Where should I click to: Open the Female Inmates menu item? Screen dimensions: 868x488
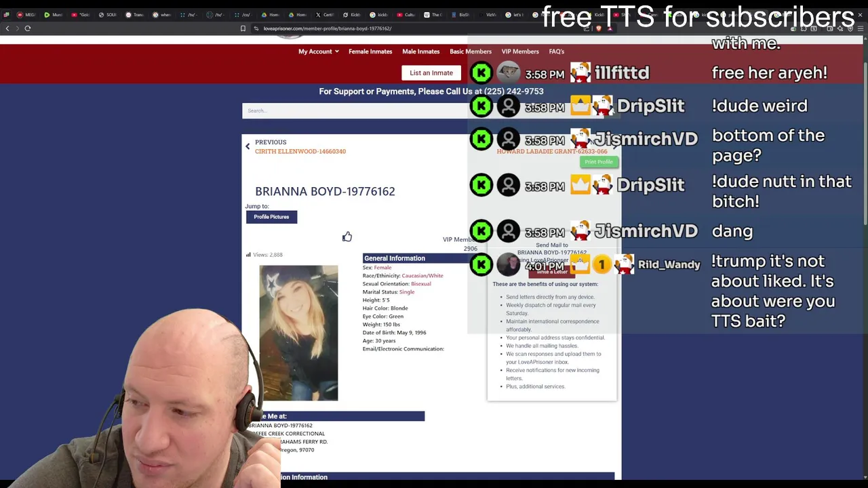tap(370, 52)
